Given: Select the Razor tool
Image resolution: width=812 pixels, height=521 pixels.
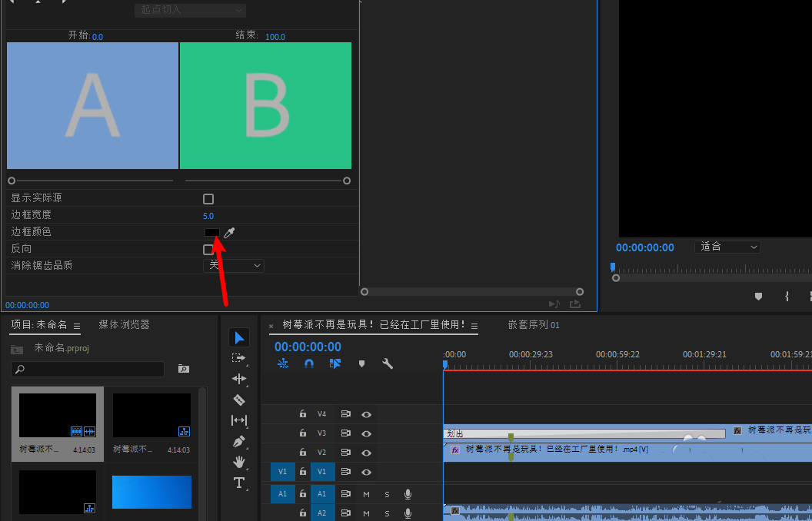Looking at the screenshot, I should pos(239,400).
